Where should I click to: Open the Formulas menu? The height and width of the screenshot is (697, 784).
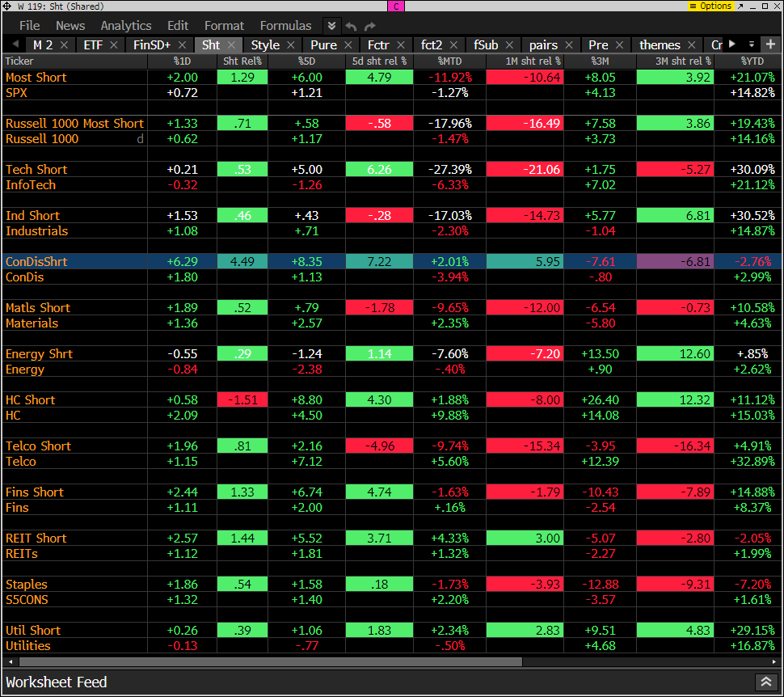click(285, 26)
